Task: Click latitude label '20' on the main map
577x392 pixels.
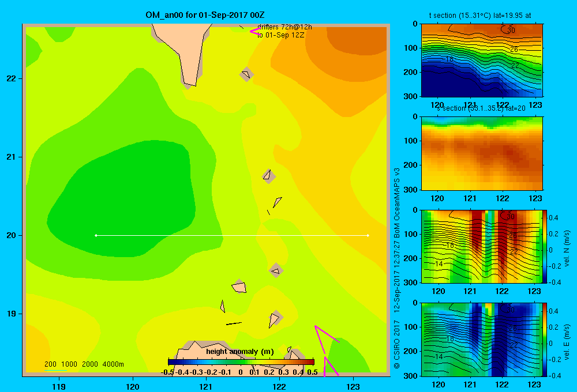Action: (11, 235)
